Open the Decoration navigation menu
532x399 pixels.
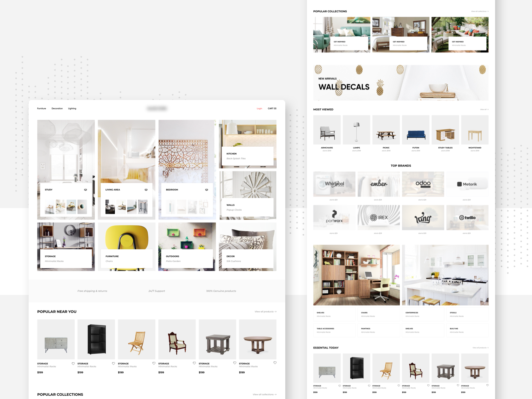57,108
